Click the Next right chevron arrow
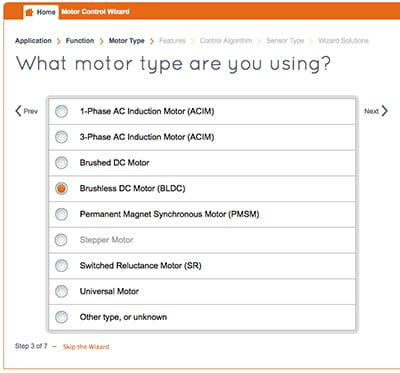400x373 pixels. pyautogui.click(x=385, y=111)
